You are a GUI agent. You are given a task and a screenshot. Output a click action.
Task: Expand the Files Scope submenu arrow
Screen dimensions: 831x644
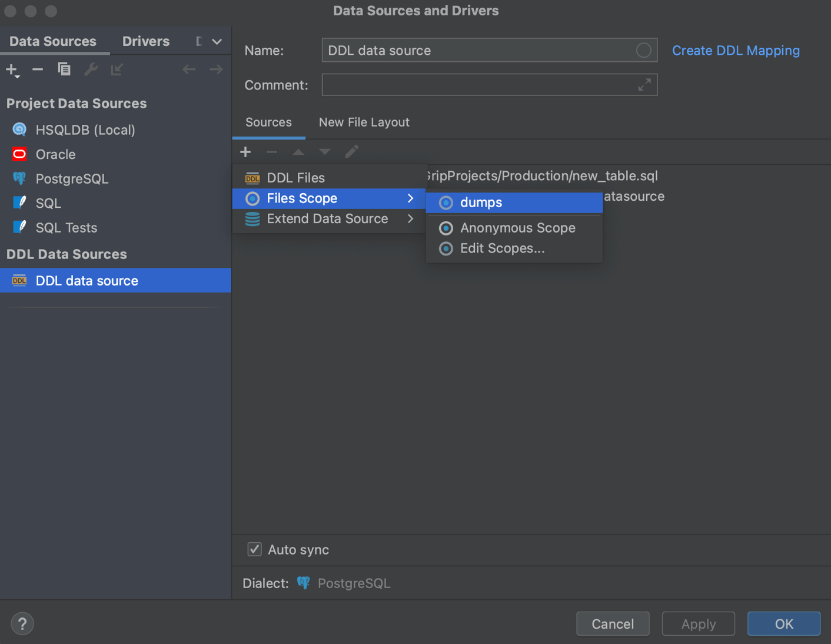tap(411, 198)
